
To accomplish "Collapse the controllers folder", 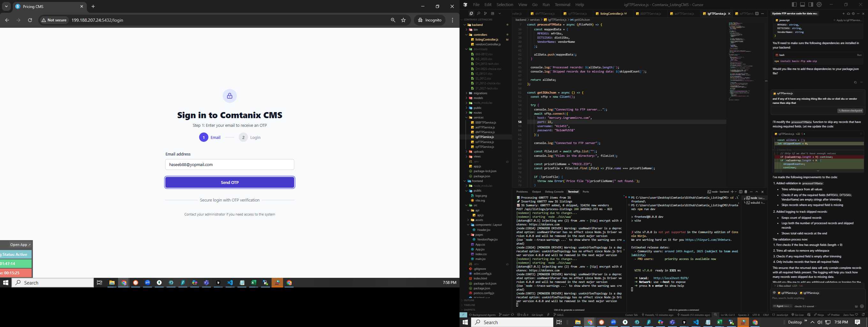I will point(486,35).
